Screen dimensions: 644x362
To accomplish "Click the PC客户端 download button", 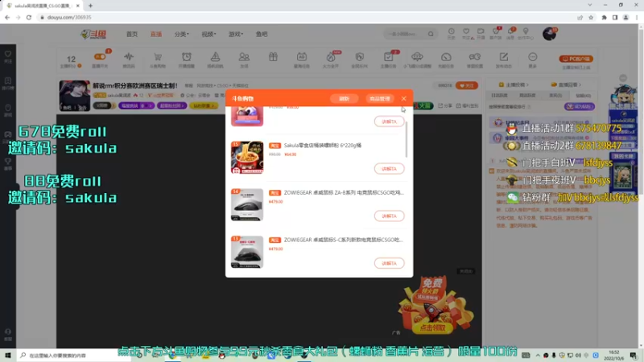I will tap(576, 59).
